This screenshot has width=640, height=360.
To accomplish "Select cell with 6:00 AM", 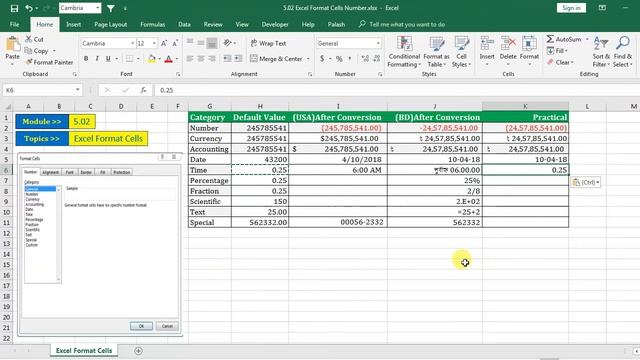I will point(338,170).
